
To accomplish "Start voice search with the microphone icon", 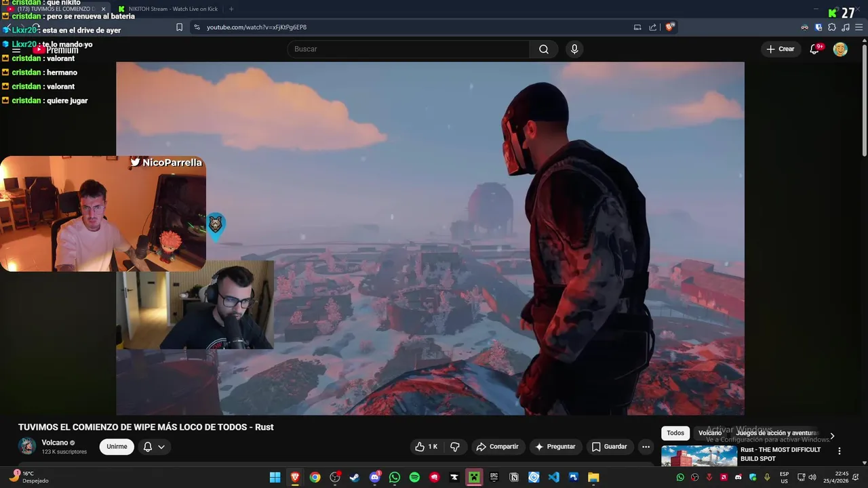I will pyautogui.click(x=574, y=49).
